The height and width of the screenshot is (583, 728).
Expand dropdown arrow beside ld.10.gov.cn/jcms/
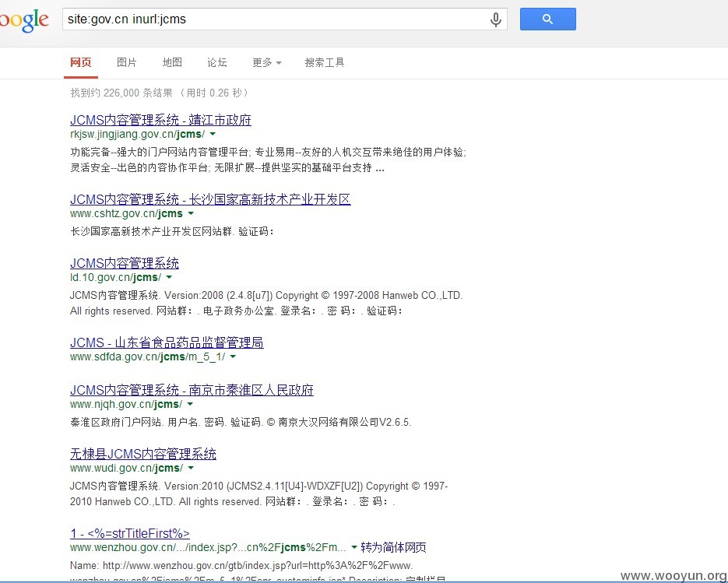(x=169, y=277)
